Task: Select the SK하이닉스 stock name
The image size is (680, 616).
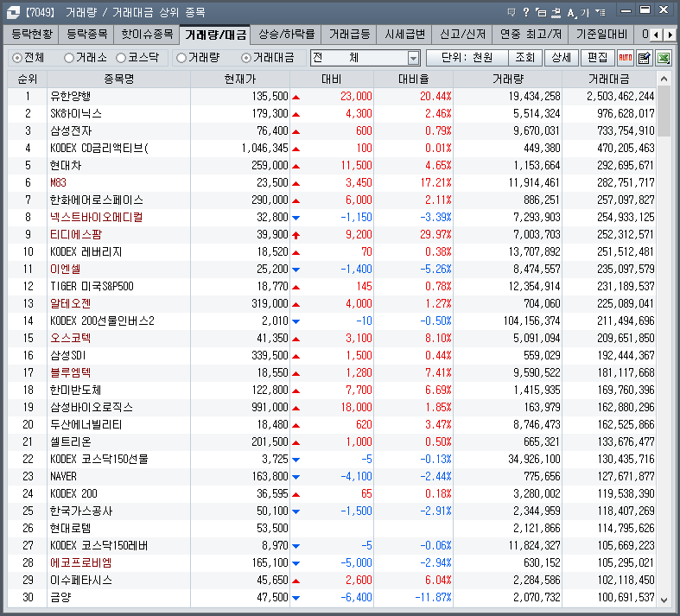Action: [76, 114]
